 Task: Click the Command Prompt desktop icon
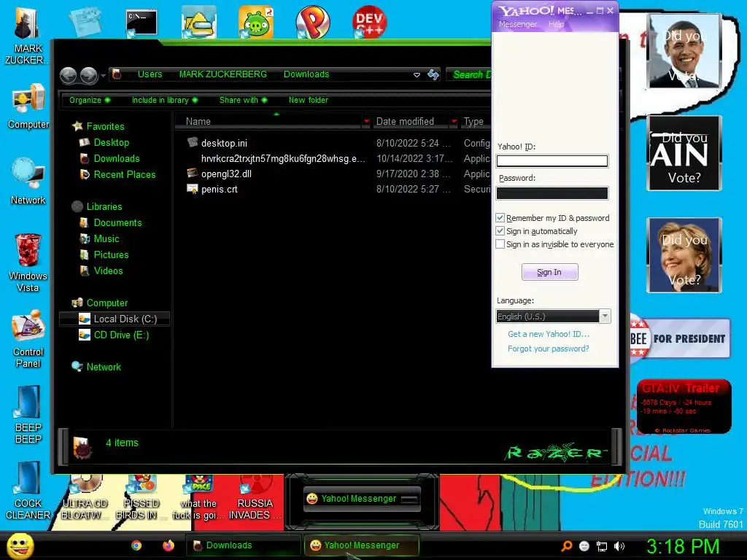142,23
